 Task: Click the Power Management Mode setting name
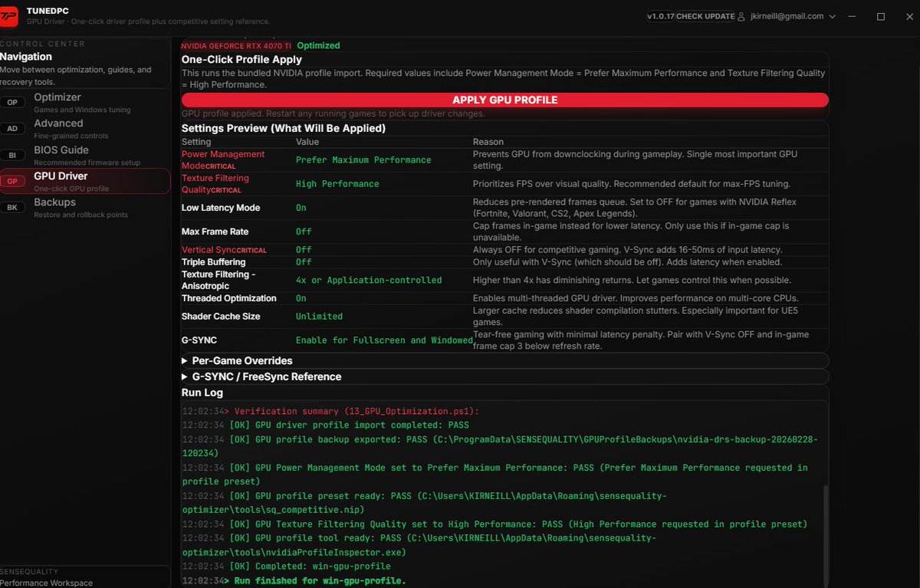click(x=223, y=159)
